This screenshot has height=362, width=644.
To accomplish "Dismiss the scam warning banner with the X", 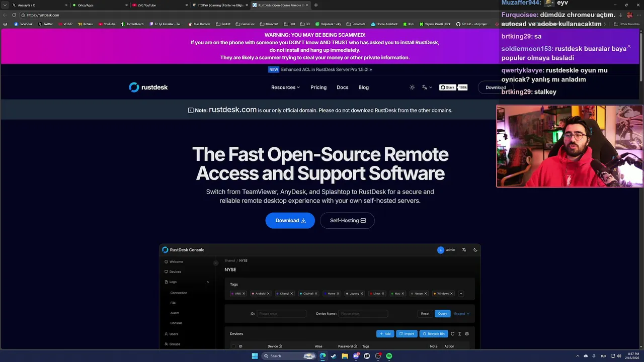I will [629, 47].
